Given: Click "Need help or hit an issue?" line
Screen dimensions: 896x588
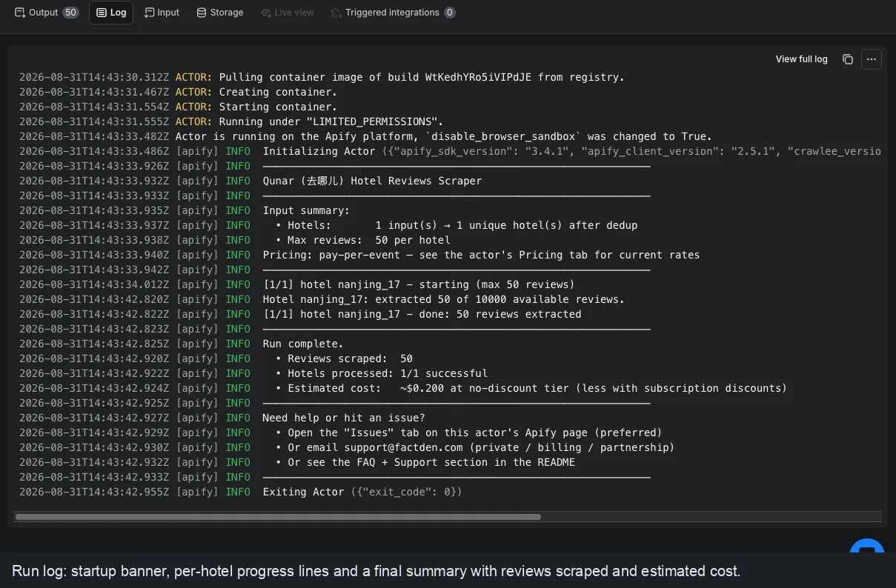Looking at the screenshot, I should (222, 418).
